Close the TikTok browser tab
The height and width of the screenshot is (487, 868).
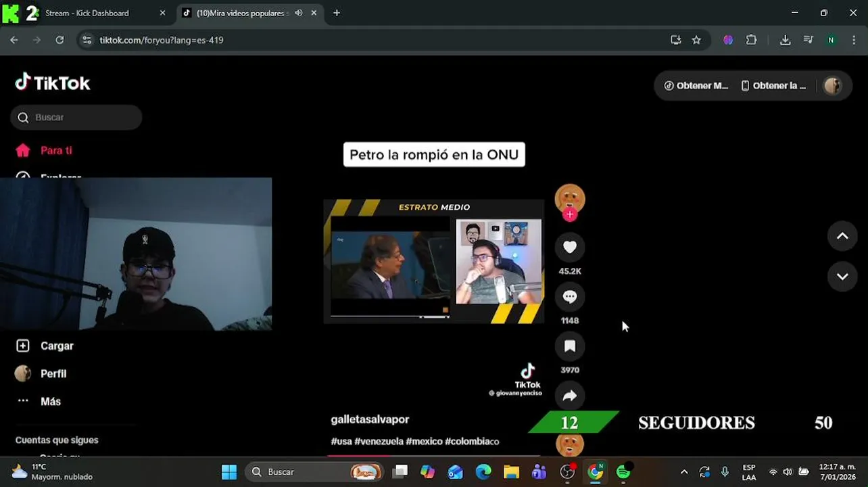[314, 13]
